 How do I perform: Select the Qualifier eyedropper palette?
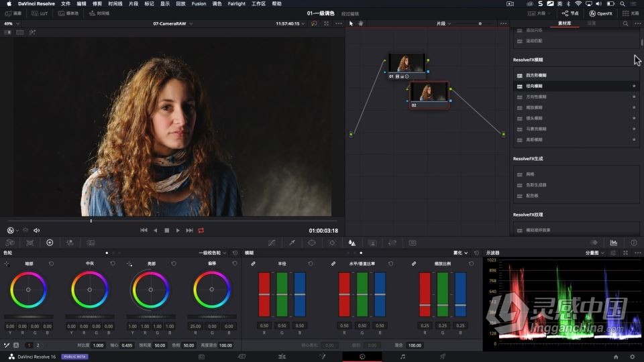click(x=292, y=243)
